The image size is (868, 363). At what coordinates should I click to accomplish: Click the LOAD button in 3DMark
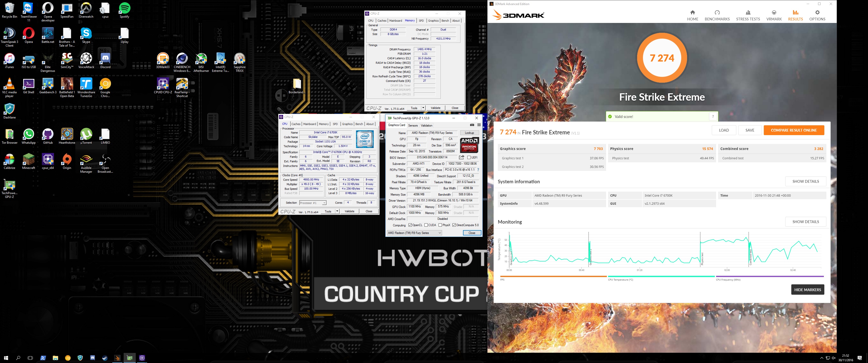[723, 130]
